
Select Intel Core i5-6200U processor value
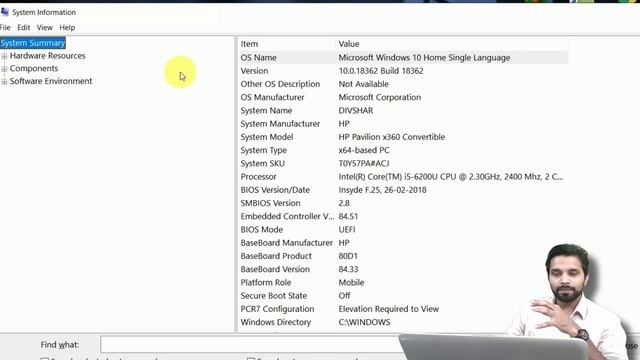(x=451, y=176)
